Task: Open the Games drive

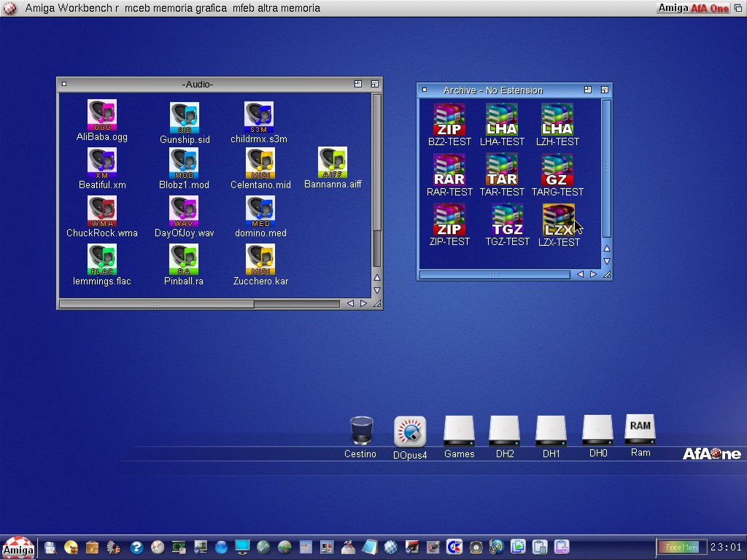Action: pyautogui.click(x=459, y=431)
